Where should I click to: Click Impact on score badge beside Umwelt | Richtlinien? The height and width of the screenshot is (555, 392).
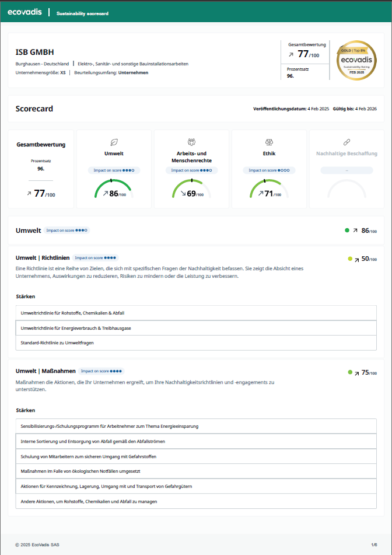pos(96,258)
